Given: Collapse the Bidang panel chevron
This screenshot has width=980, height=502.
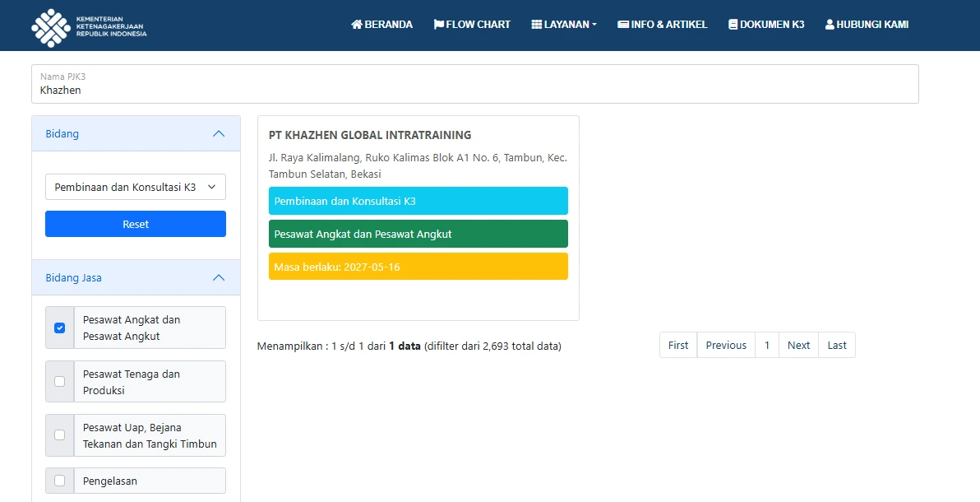Looking at the screenshot, I should pos(219,133).
